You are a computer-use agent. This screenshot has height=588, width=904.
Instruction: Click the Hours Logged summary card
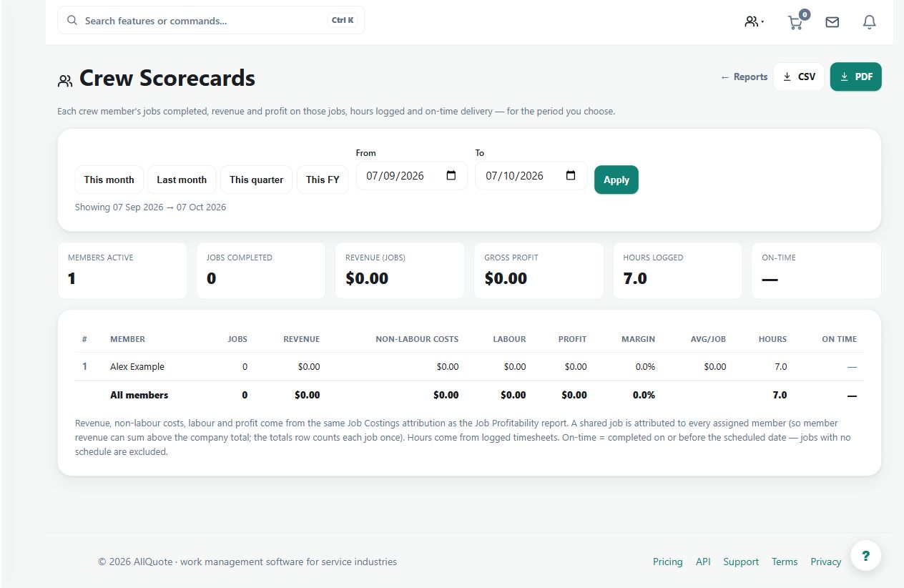pyautogui.click(x=677, y=270)
